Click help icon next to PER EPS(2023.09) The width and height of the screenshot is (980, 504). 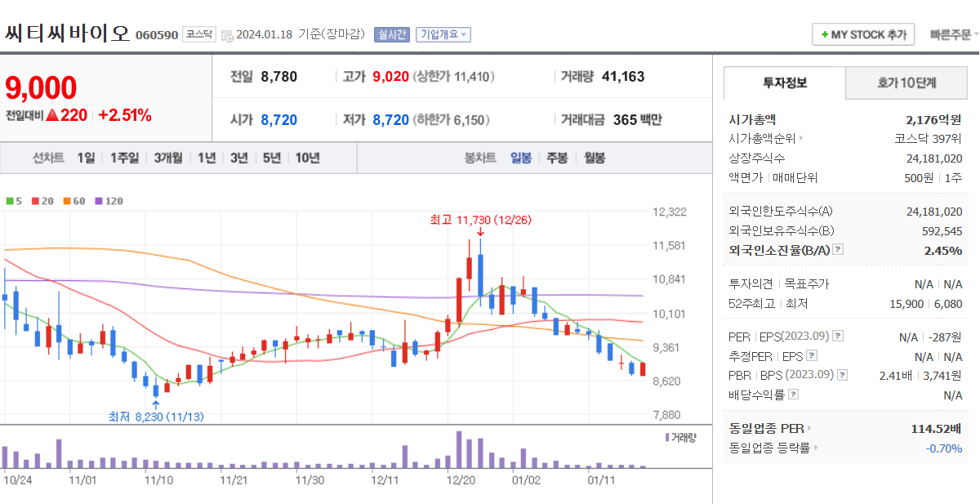[837, 337]
